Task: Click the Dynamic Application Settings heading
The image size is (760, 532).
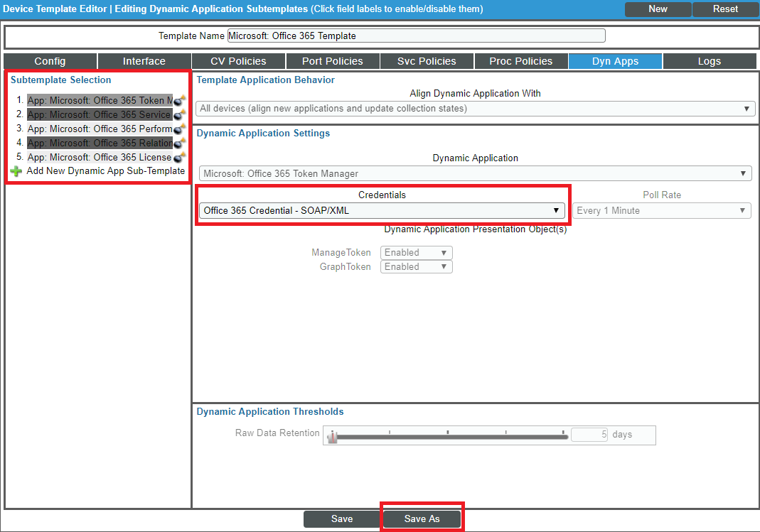Action: [x=263, y=133]
